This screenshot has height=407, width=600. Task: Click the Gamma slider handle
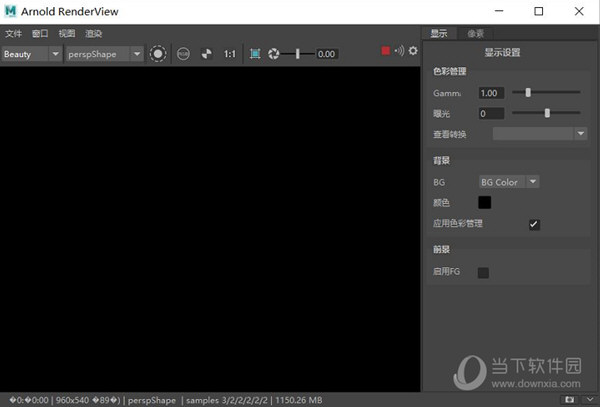click(528, 92)
